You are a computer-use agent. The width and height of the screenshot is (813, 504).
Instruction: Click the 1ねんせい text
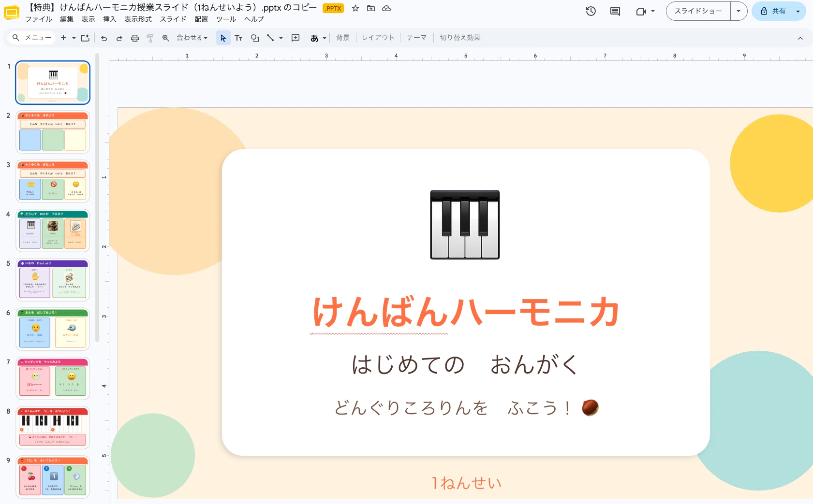(466, 483)
